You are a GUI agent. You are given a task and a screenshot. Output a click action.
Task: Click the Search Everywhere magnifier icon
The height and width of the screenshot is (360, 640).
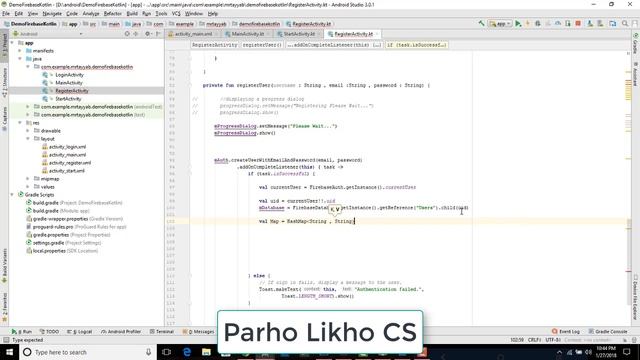pos(625,24)
